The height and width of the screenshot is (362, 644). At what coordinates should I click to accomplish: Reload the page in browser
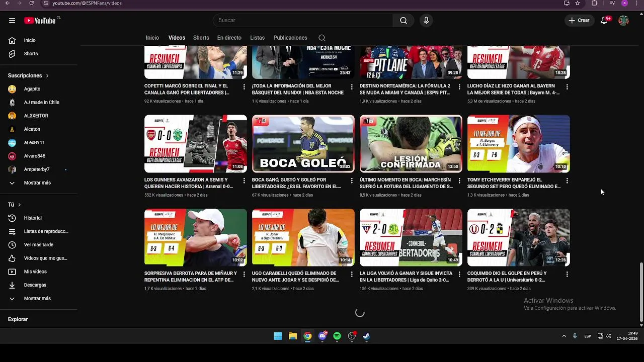pyautogui.click(x=31, y=3)
